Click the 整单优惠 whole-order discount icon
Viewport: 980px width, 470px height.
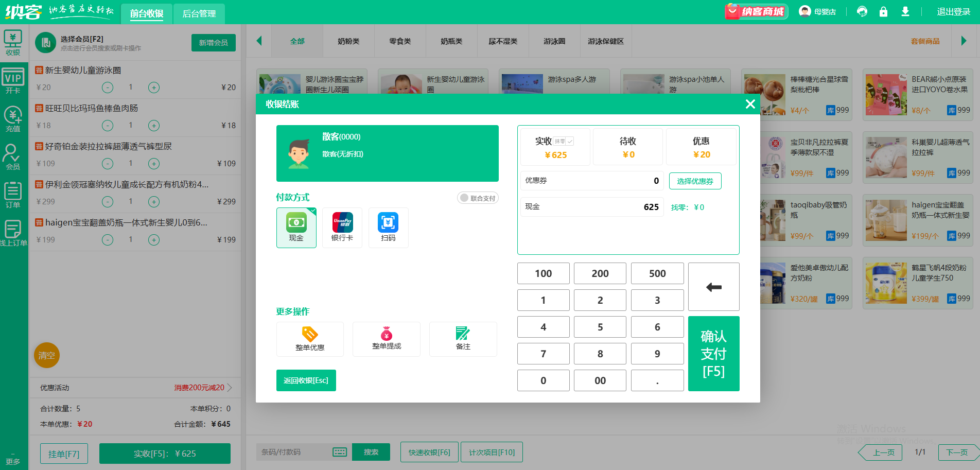pyautogui.click(x=309, y=339)
